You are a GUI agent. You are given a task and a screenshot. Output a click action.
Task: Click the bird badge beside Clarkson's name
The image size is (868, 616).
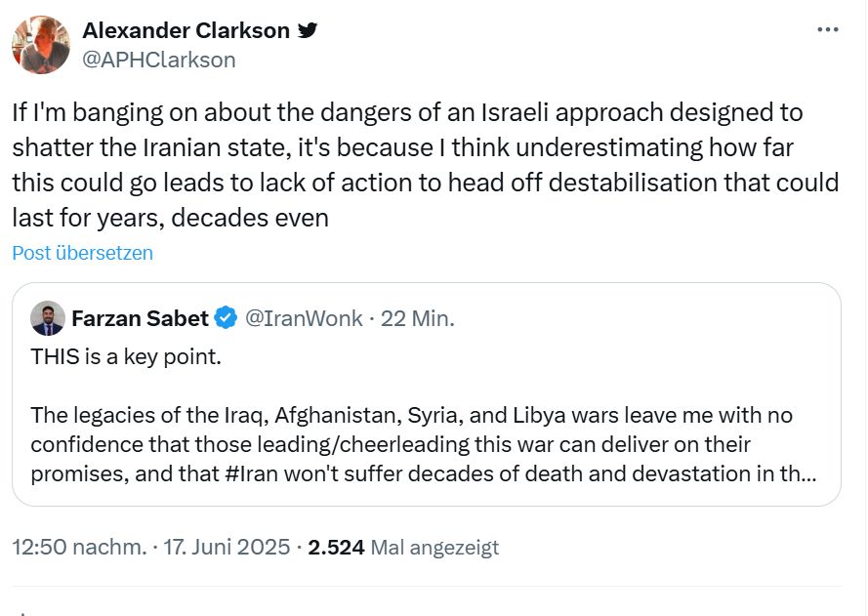(x=308, y=30)
